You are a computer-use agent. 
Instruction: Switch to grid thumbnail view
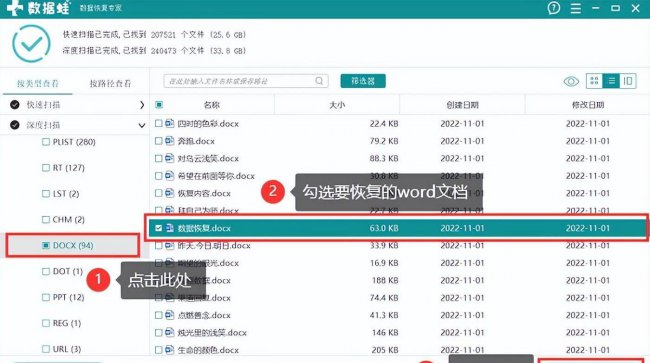[594, 81]
